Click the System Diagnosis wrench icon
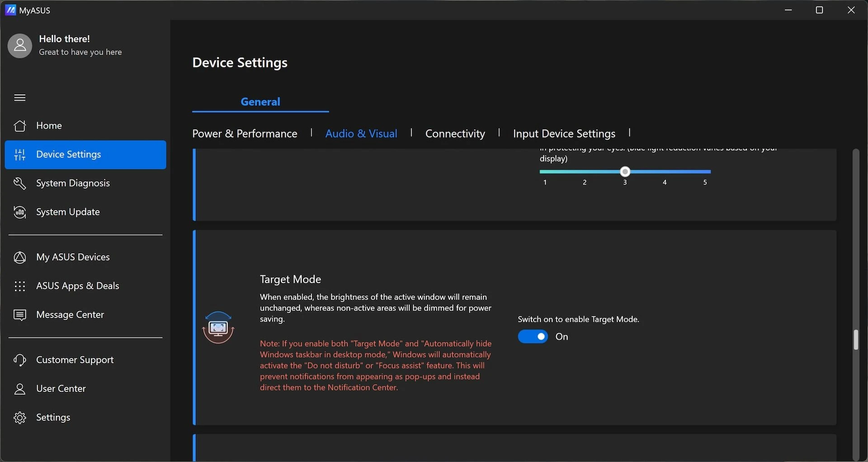Viewport: 868px width, 462px height. (x=20, y=183)
